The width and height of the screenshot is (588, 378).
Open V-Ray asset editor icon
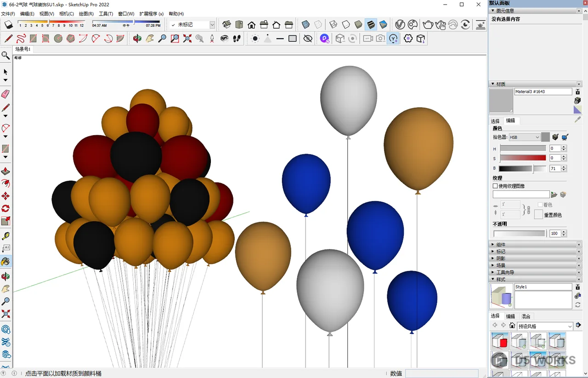(x=400, y=24)
